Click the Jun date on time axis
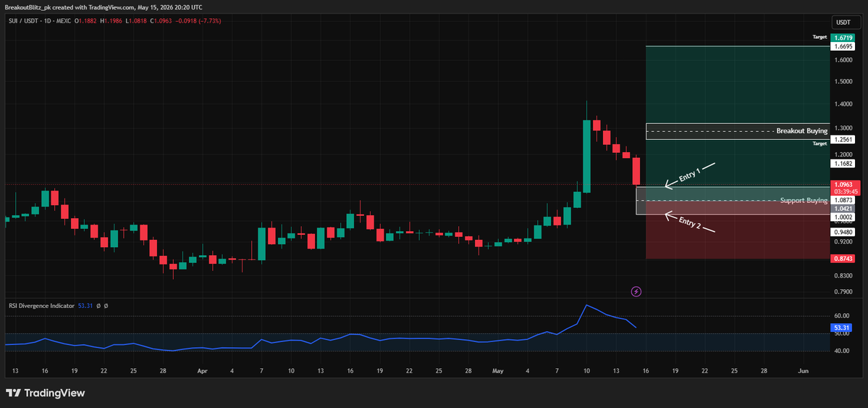 click(804, 370)
